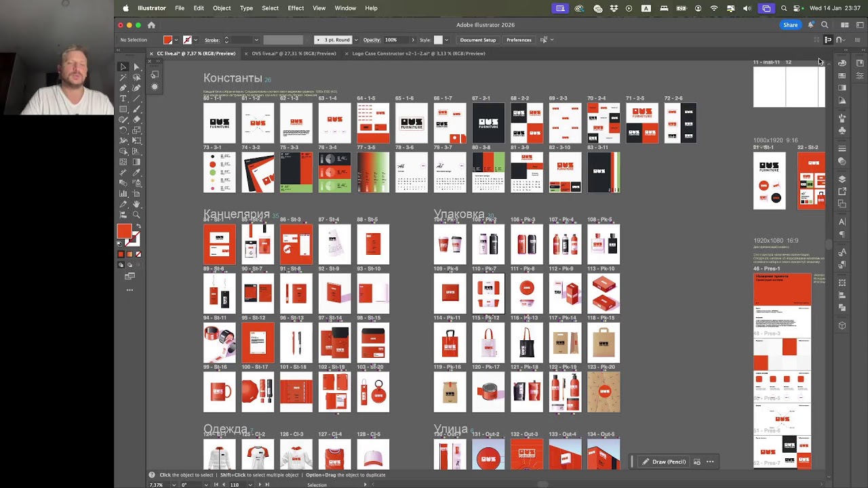Expand the Opacity value arrow
The height and width of the screenshot is (488, 868).
click(x=412, y=40)
